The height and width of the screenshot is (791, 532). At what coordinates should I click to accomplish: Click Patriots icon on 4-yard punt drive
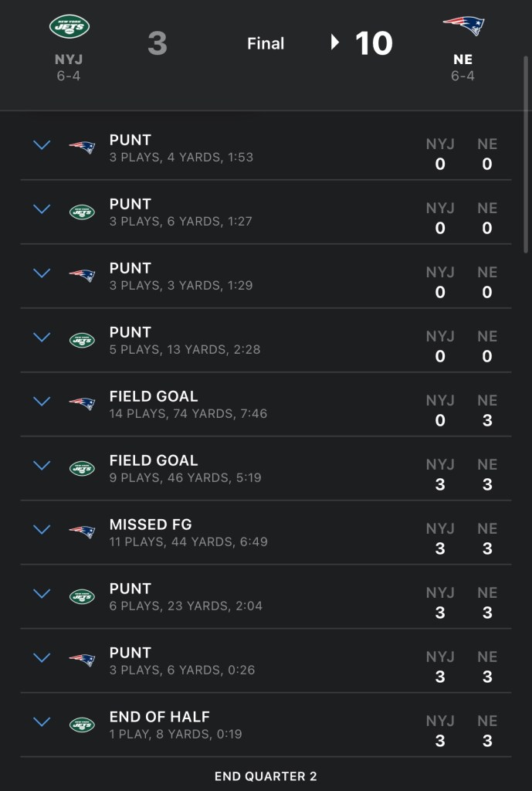pos(82,147)
